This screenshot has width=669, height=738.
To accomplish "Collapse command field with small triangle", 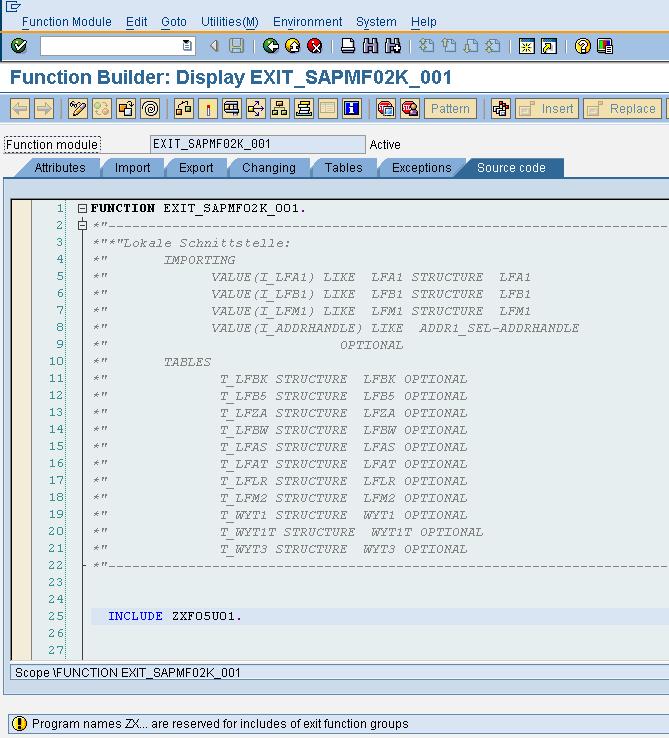I will [x=214, y=46].
